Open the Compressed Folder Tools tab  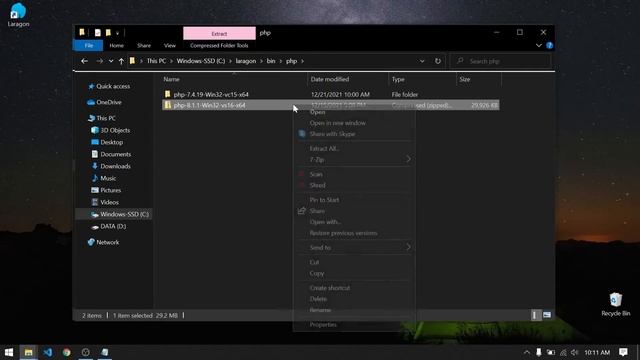tap(219, 45)
